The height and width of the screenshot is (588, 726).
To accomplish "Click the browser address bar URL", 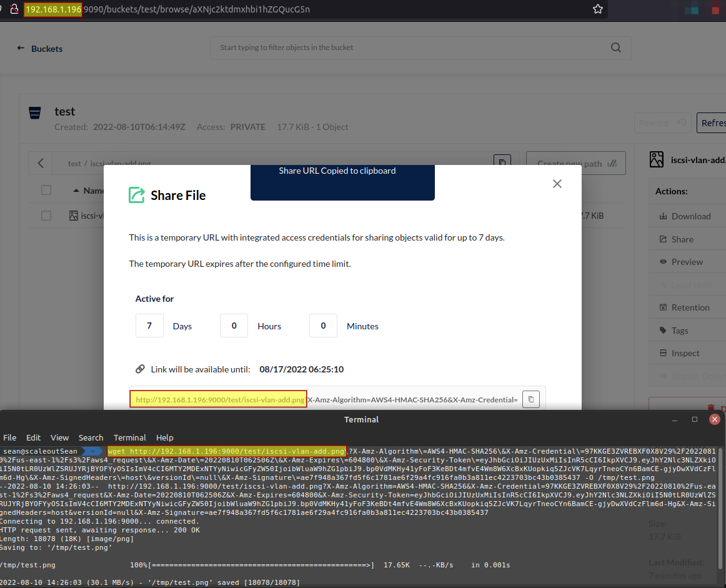I will click(x=167, y=9).
